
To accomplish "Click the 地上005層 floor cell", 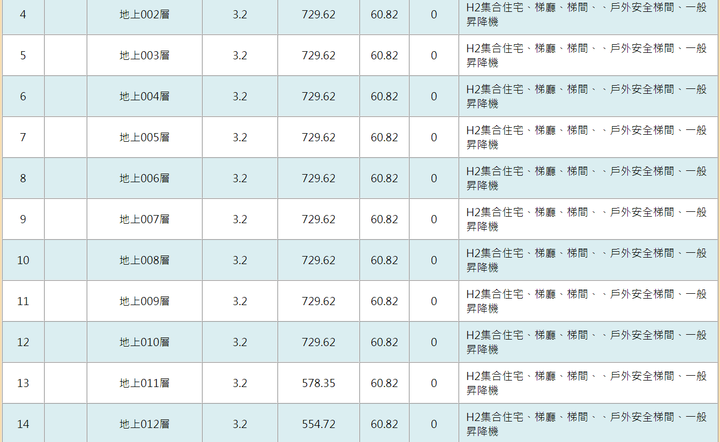I will point(145,137).
